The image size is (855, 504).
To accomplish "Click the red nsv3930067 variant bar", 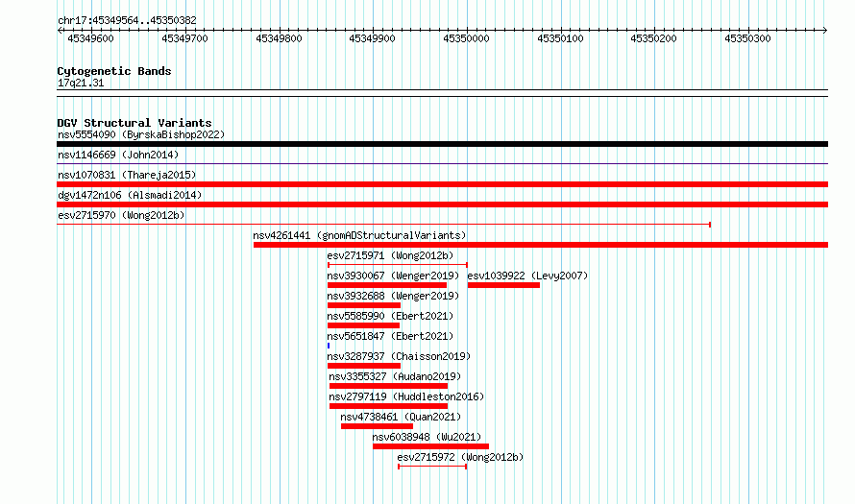I will pyautogui.click(x=387, y=285).
